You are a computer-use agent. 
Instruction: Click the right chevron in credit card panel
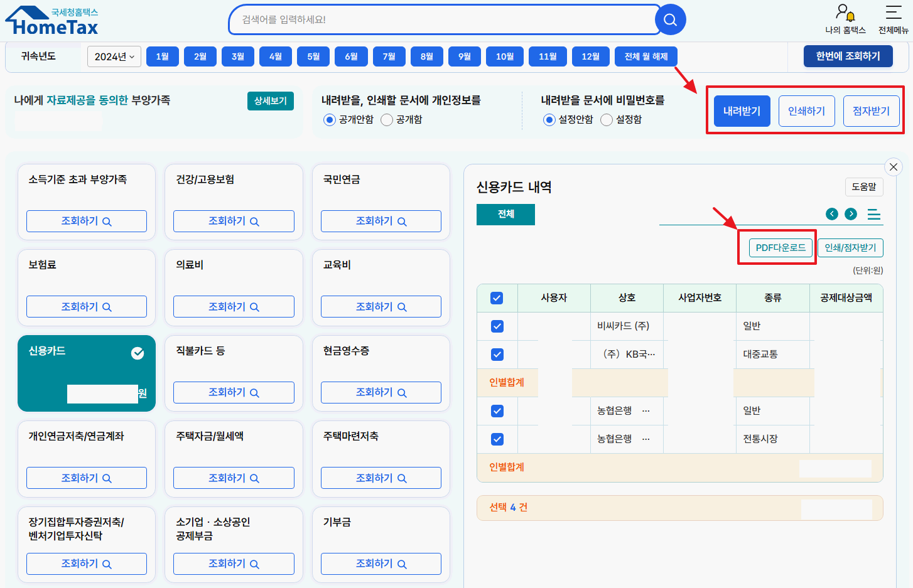[851, 213]
